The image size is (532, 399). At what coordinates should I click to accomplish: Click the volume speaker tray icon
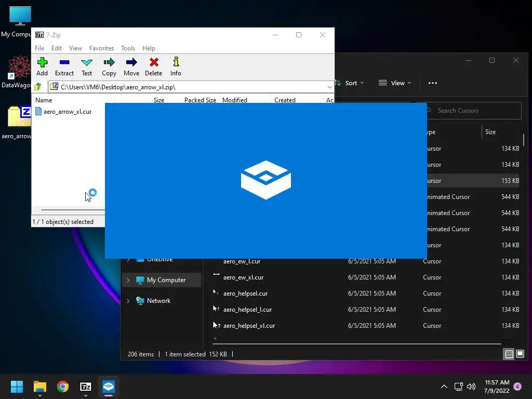point(471,387)
